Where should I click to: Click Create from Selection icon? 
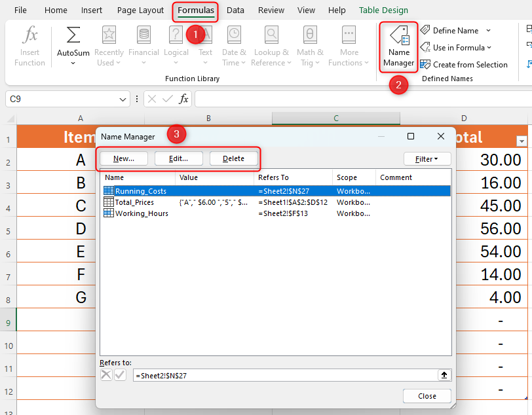click(x=426, y=64)
